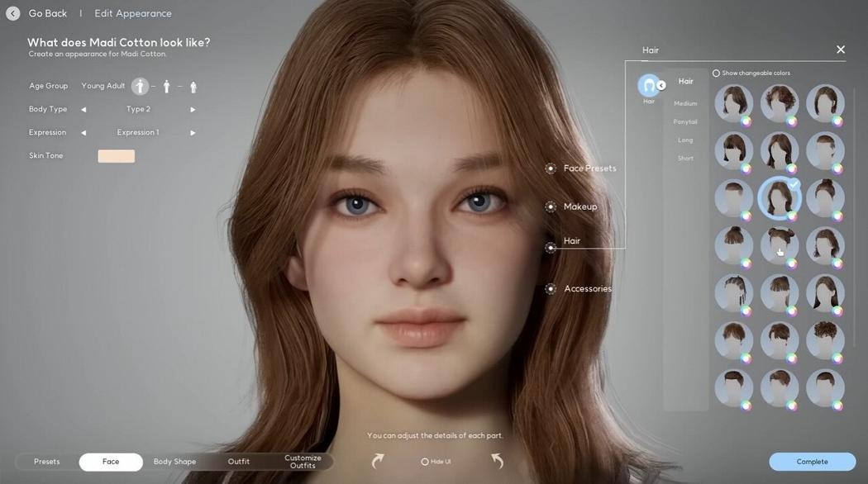Click the back arrow beside Go Back
868x484 pixels.
11,12
